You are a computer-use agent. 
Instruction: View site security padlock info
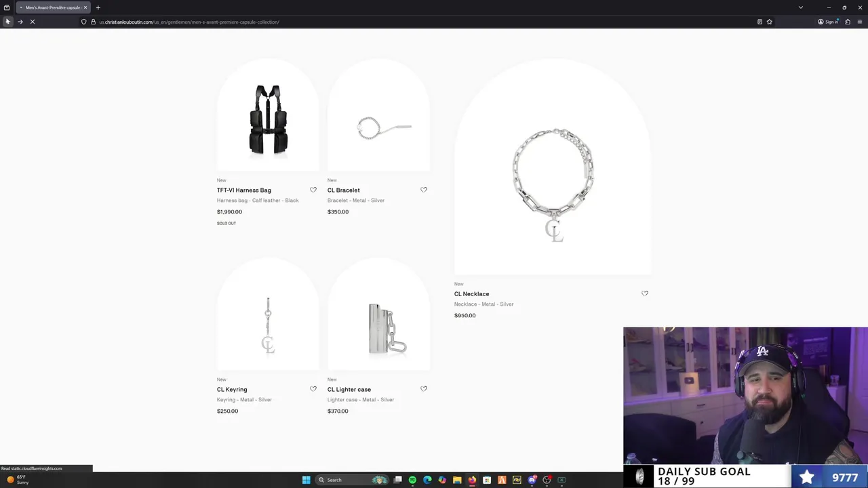(93, 22)
